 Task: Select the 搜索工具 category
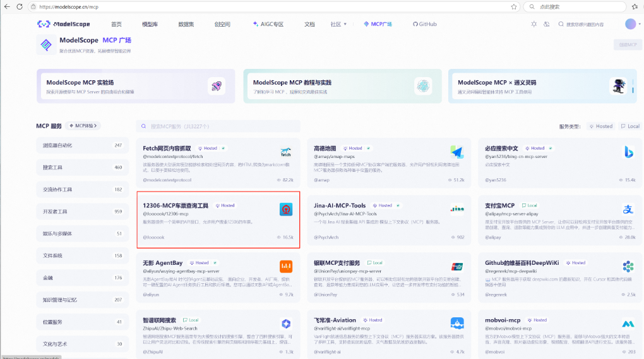(82, 167)
